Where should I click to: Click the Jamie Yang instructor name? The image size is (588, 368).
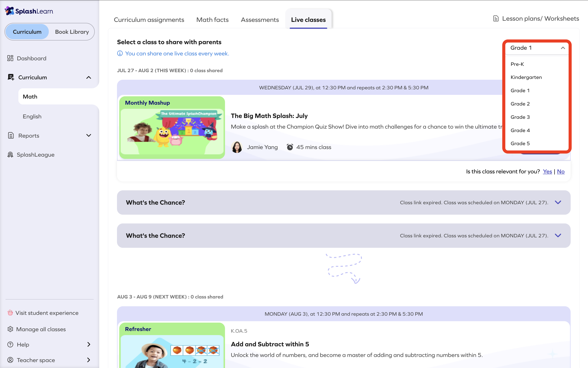[262, 147]
